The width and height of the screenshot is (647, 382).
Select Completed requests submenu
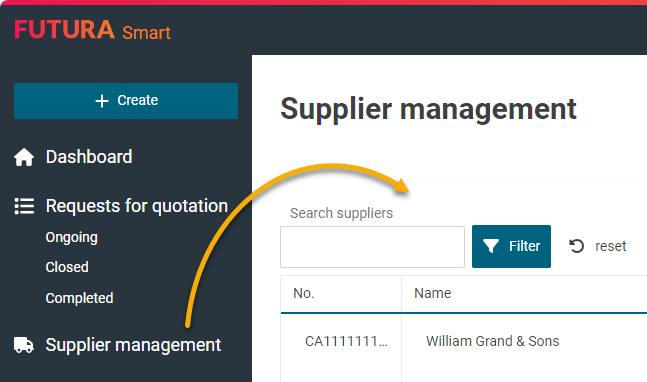80,298
